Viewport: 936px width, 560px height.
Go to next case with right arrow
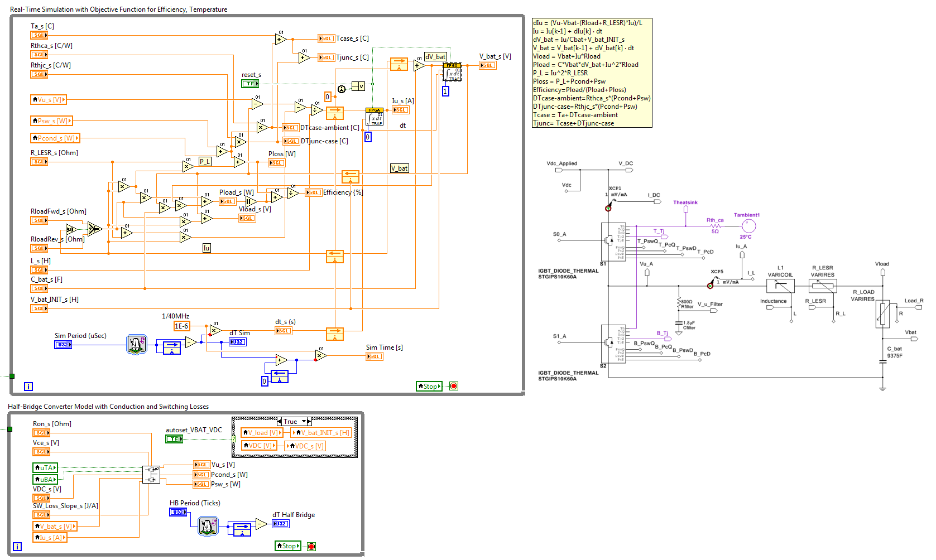(309, 422)
